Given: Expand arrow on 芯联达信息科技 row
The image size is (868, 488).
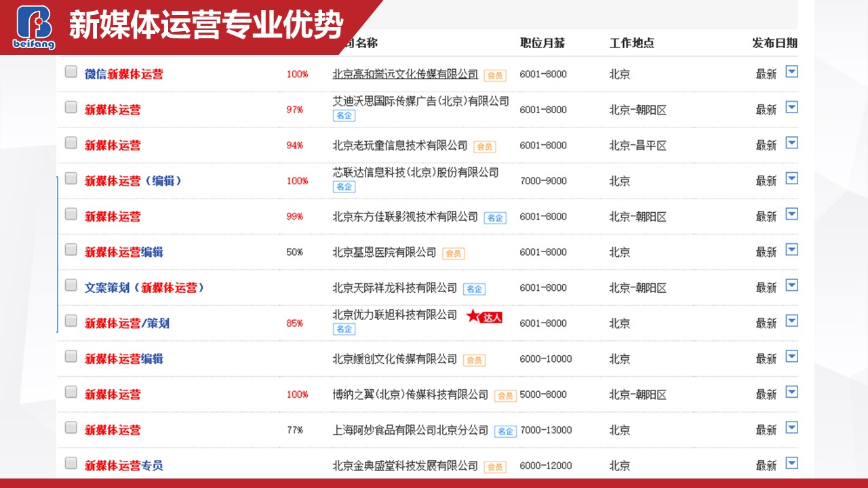Looking at the screenshot, I should click(x=791, y=178).
